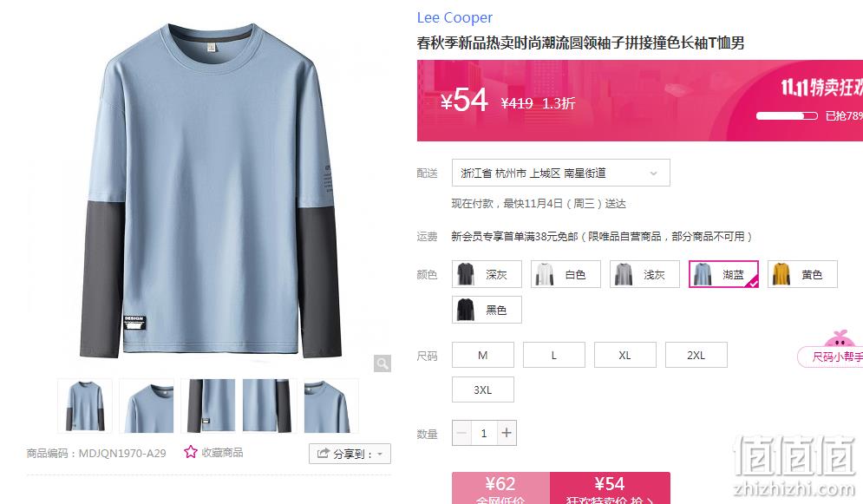Decrease quantity with the minus icon
Viewport: 863px width, 504px height.
[461, 433]
